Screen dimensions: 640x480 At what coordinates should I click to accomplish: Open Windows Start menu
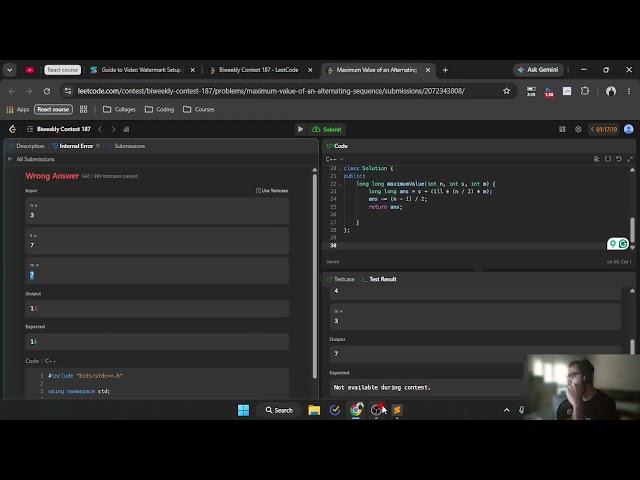pyautogui.click(x=243, y=410)
